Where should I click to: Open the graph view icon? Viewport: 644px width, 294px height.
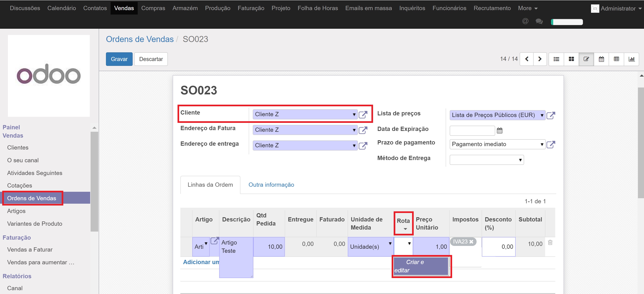coord(631,59)
